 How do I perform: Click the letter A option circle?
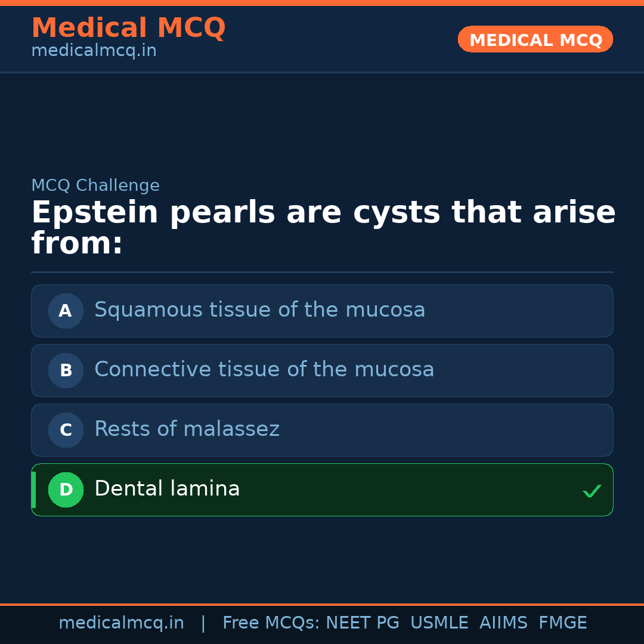[66, 311]
